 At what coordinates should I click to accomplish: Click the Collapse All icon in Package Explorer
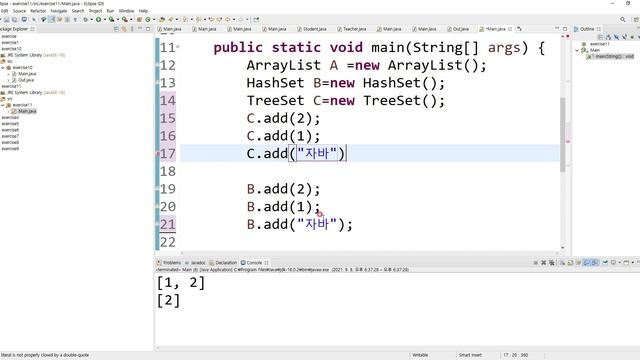[116, 29]
